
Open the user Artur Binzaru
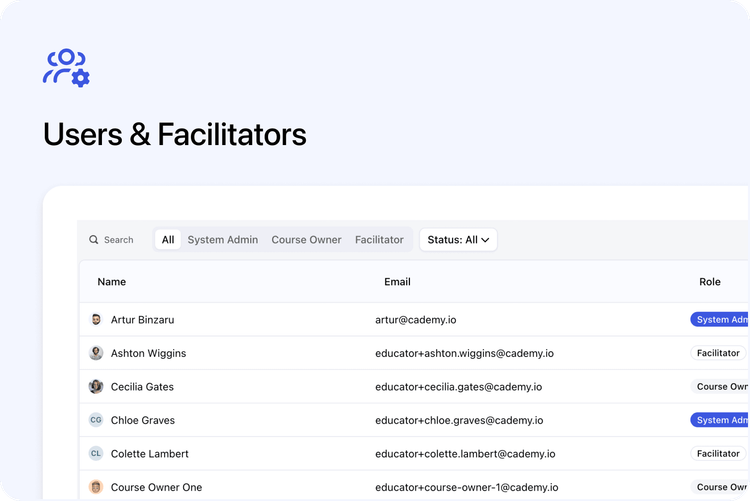[x=143, y=320]
